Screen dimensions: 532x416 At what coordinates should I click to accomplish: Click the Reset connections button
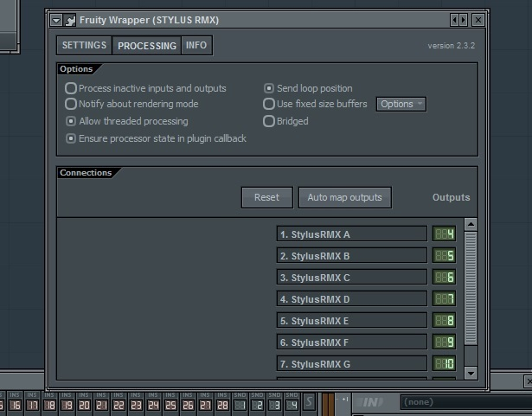(x=267, y=197)
